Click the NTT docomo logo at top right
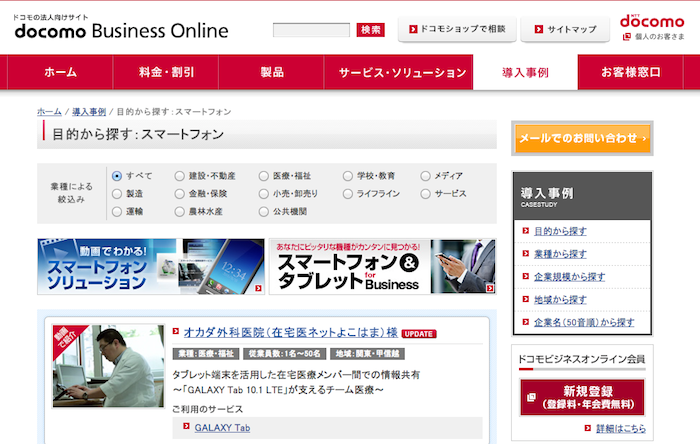Screen dimensions: 700x444 click(652, 21)
